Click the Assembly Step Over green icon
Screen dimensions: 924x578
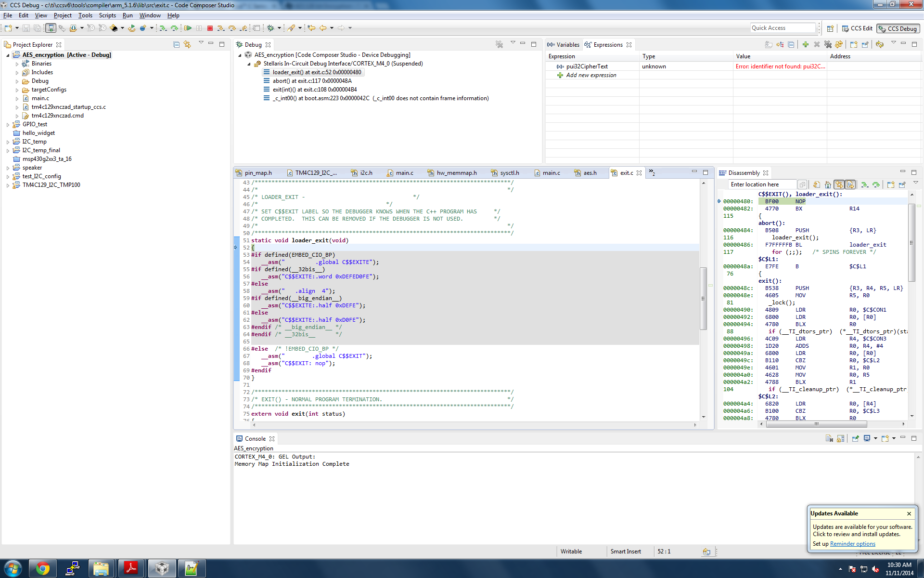tap(175, 28)
